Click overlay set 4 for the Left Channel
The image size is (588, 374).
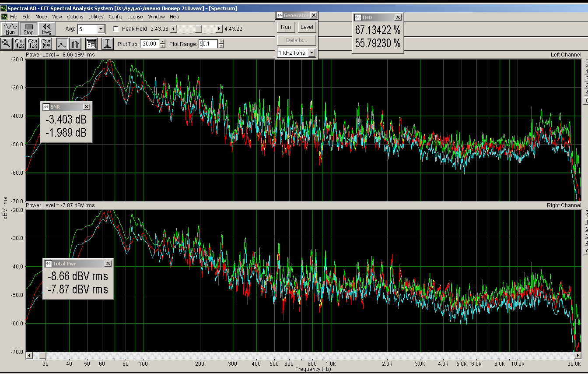tap(586, 92)
